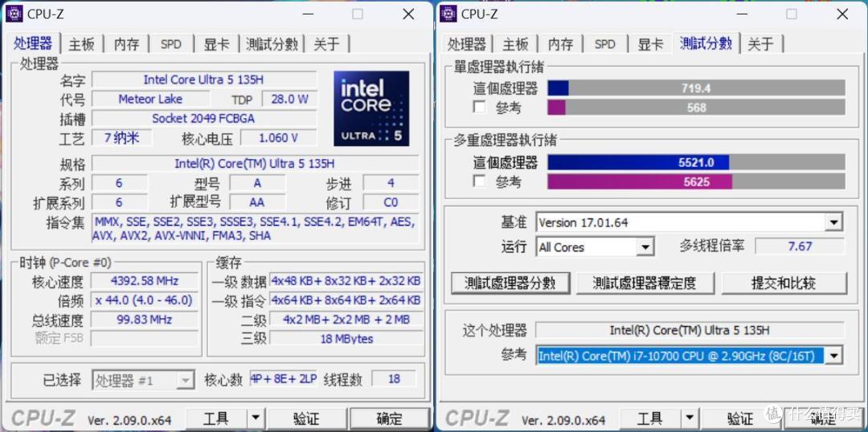
Task: Click the Intel Core Ultra 5 logo badge
Action: point(371,108)
